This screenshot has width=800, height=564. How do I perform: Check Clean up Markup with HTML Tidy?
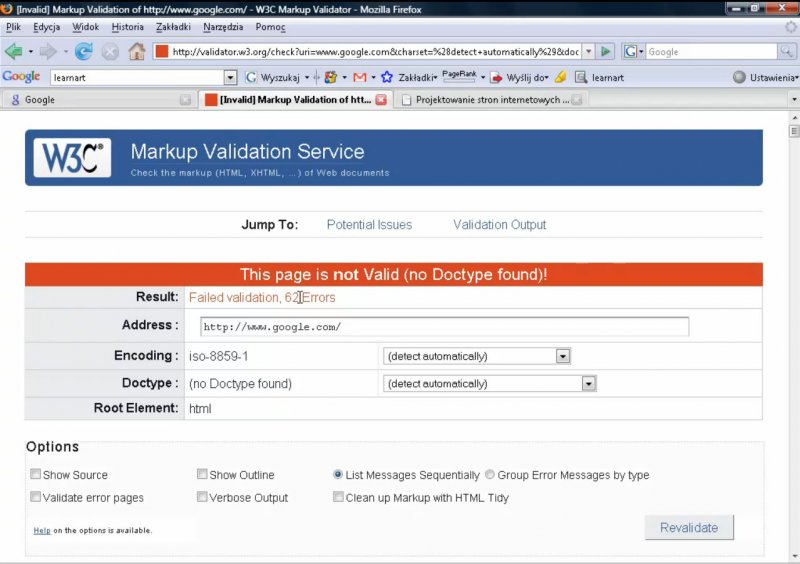pyautogui.click(x=338, y=497)
